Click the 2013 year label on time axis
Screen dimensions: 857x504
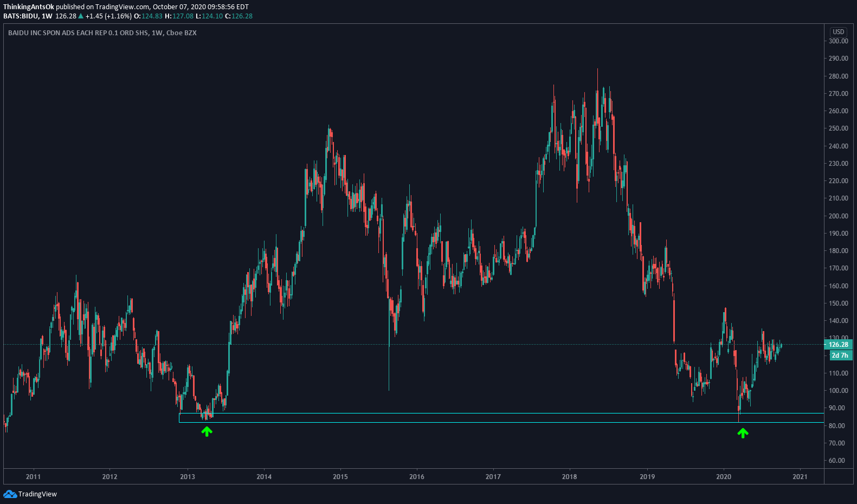[188, 477]
